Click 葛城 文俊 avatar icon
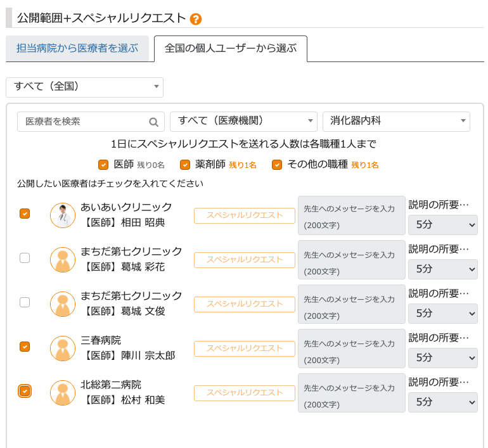The height and width of the screenshot is (448, 488). (x=63, y=304)
